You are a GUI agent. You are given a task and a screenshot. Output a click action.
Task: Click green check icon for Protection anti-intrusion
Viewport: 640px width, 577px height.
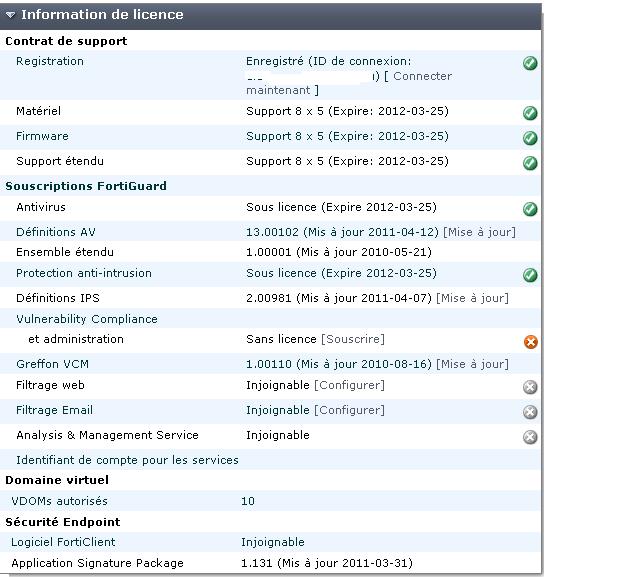[x=530, y=275]
